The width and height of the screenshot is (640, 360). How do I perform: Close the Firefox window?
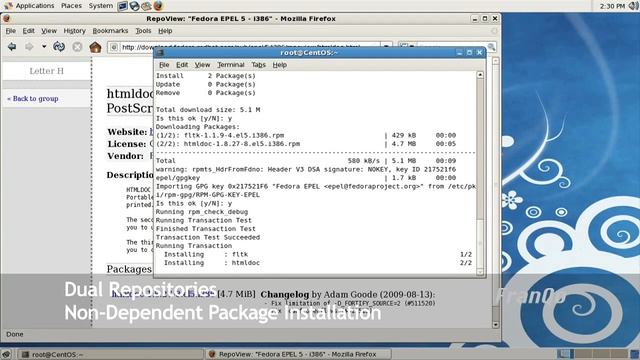click(495, 19)
